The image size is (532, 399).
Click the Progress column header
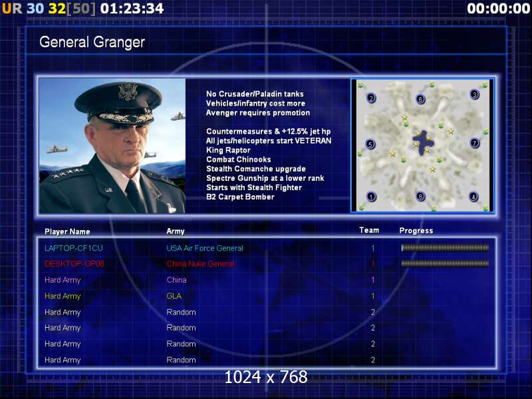(416, 231)
